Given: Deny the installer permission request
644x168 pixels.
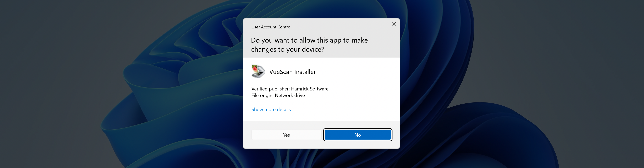Looking at the screenshot, I should tap(357, 135).
